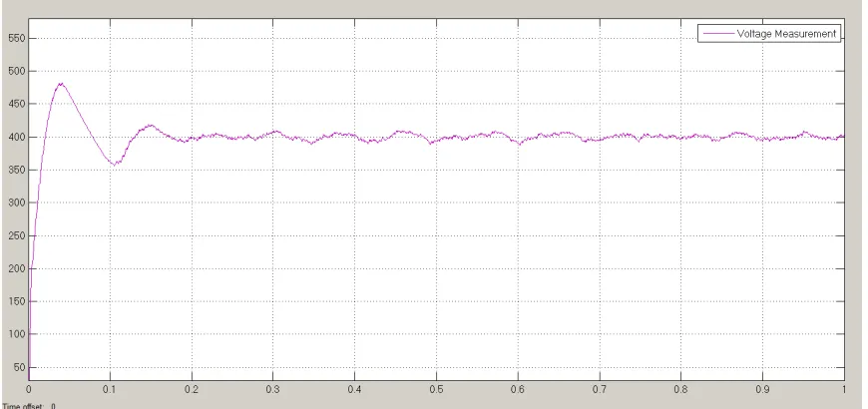This screenshot has height=409, width=868.
Task: Click the Voltage Measurement legend entry
Action: [769, 34]
